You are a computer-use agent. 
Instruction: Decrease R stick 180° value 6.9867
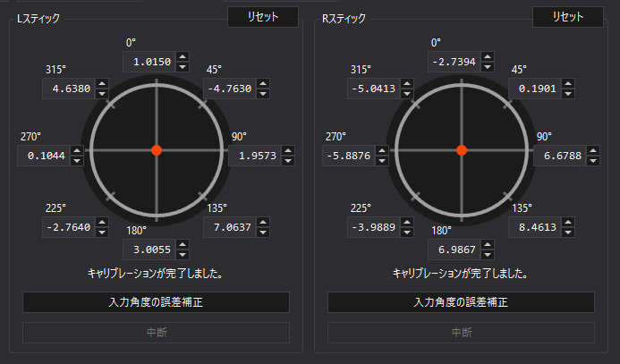coord(488,255)
